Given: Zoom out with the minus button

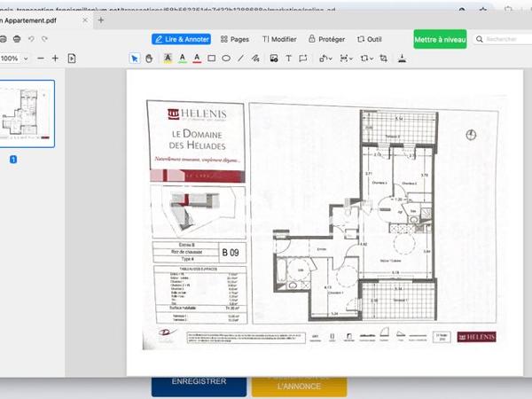Looking at the screenshot, I should tap(39, 59).
